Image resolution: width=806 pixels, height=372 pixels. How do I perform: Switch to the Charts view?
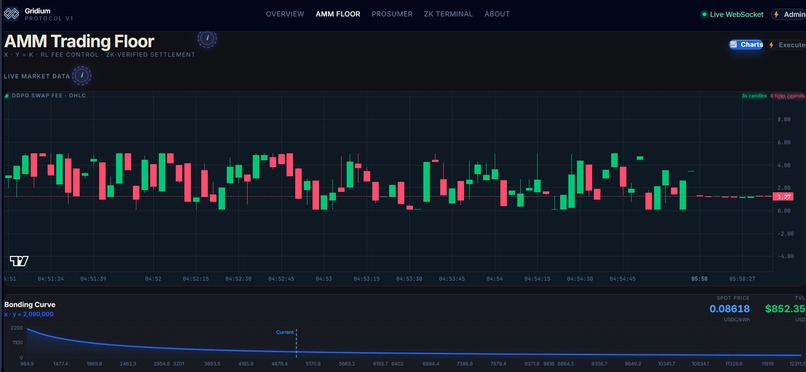(746, 45)
